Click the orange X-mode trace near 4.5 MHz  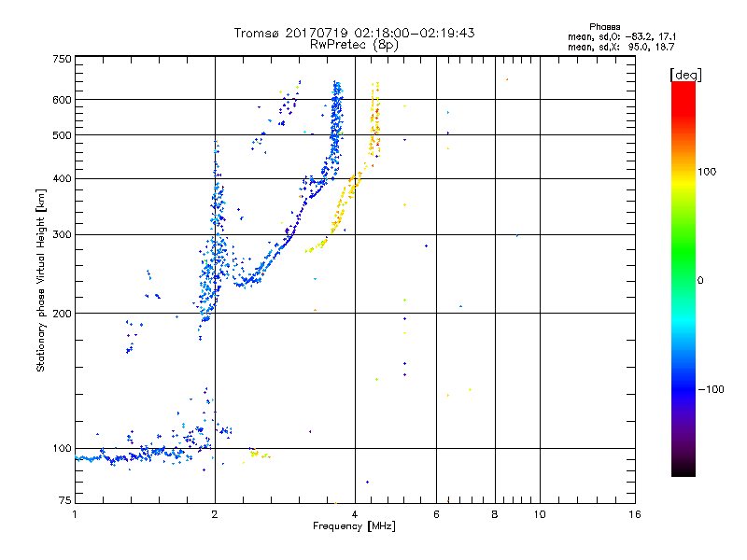[x=375, y=124]
